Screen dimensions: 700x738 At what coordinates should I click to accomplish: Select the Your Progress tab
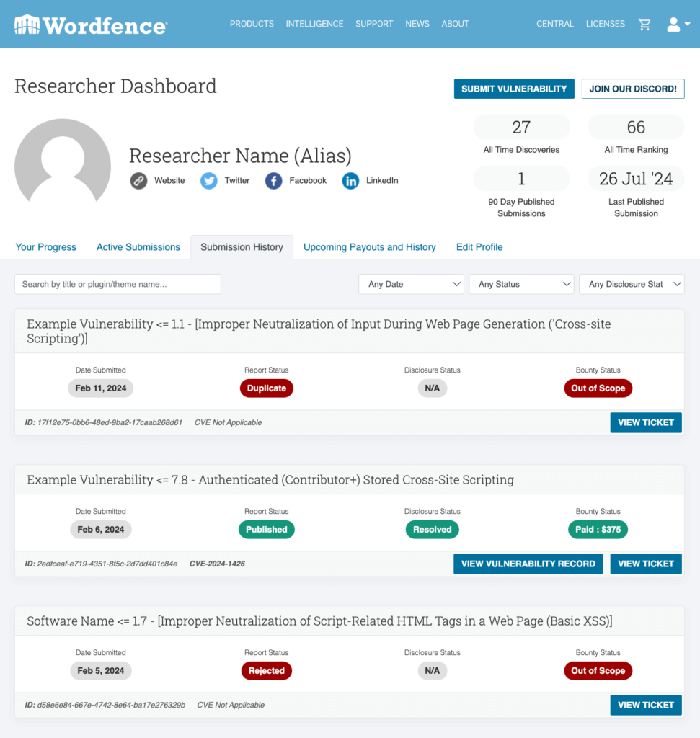click(x=45, y=247)
